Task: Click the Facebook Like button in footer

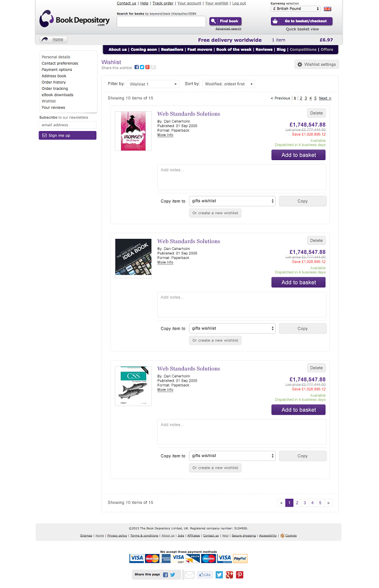Action: [x=205, y=575]
